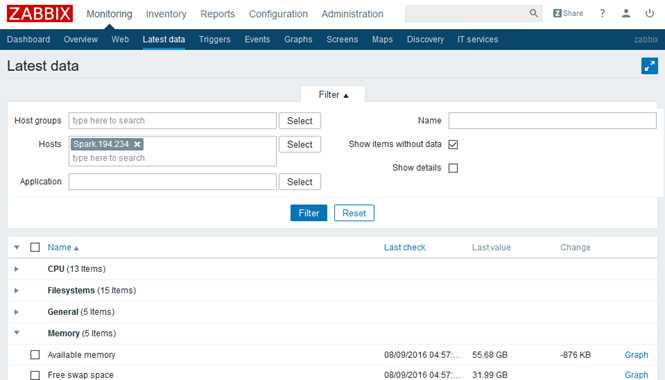Click Select button for Application

300,182
